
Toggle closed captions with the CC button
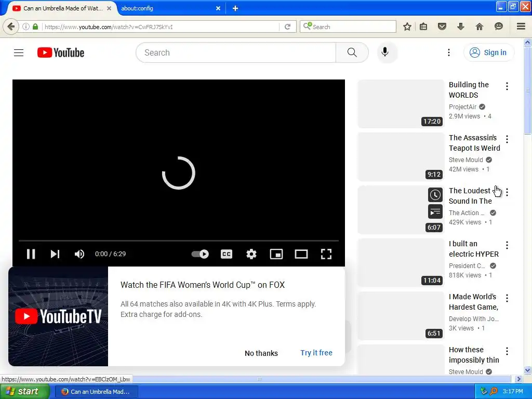pos(227,254)
